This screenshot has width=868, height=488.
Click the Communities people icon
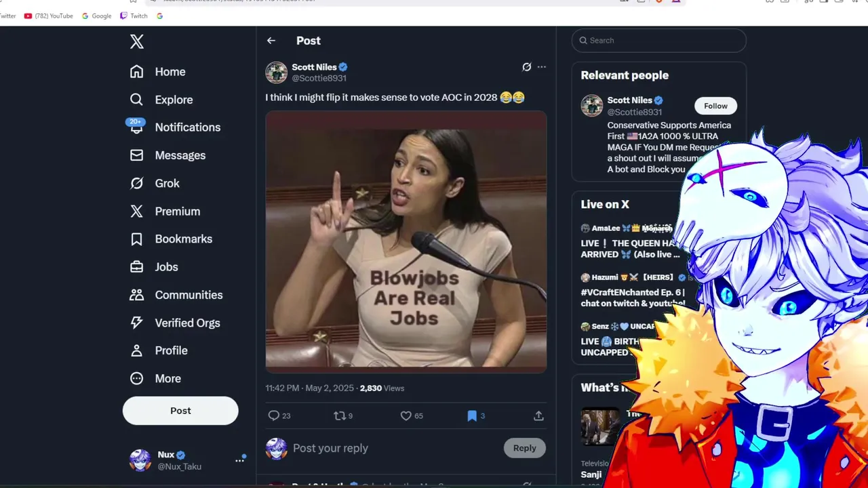(137, 295)
